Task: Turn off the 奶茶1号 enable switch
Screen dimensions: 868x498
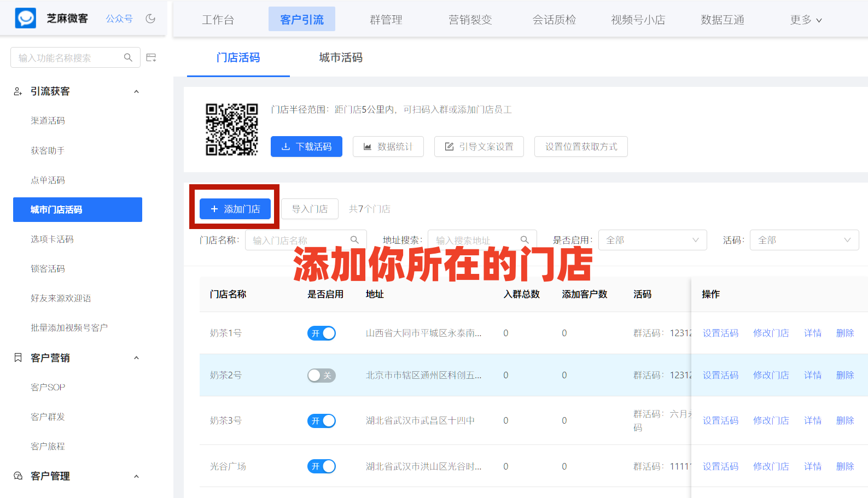Action: (x=322, y=333)
